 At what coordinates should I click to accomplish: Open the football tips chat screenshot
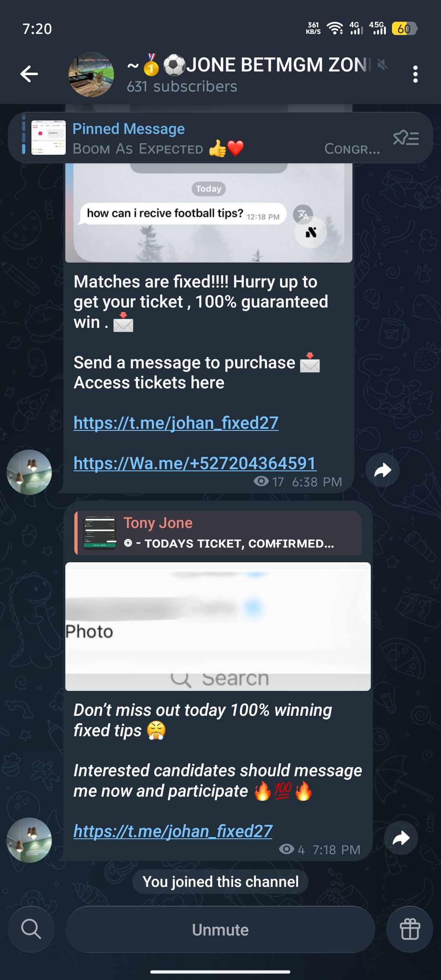pos(209,212)
